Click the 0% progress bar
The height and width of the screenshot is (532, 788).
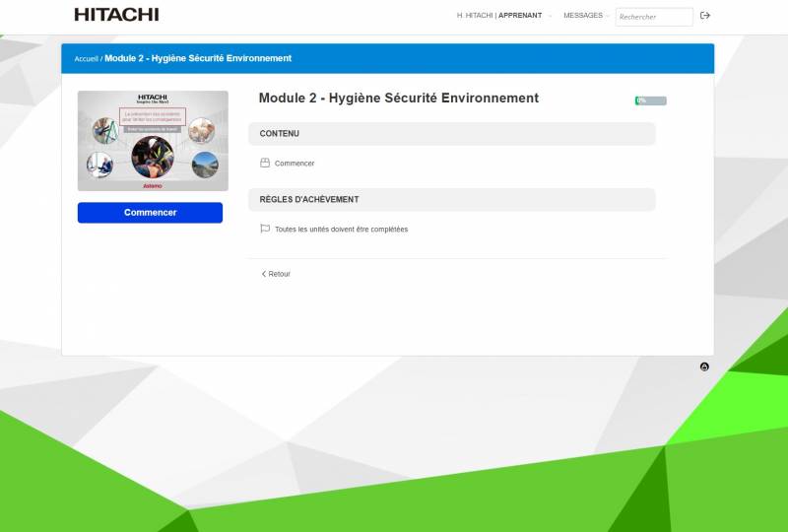coord(651,100)
